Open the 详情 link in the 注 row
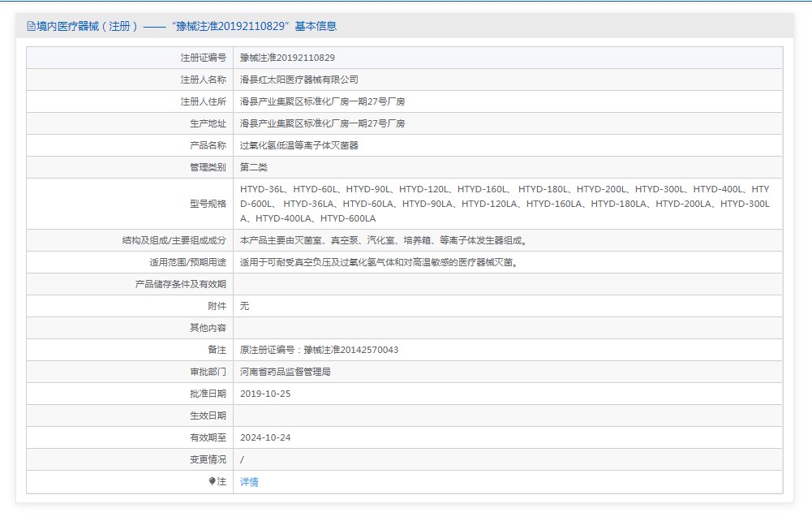Viewport: 812px width, 521px height. pos(249,481)
